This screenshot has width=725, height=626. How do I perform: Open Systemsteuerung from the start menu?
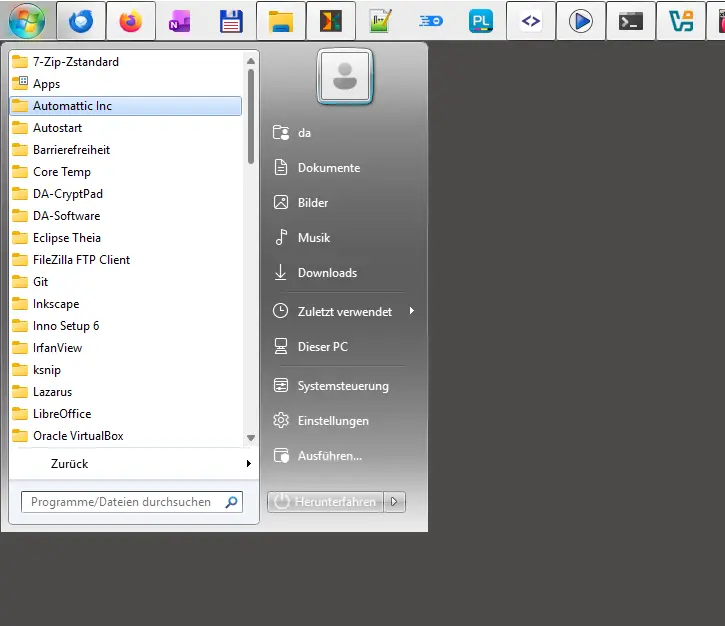[x=342, y=386]
